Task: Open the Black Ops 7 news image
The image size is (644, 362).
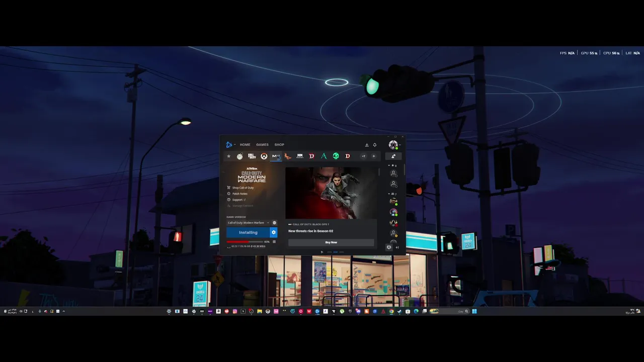Action: pos(330,193)
